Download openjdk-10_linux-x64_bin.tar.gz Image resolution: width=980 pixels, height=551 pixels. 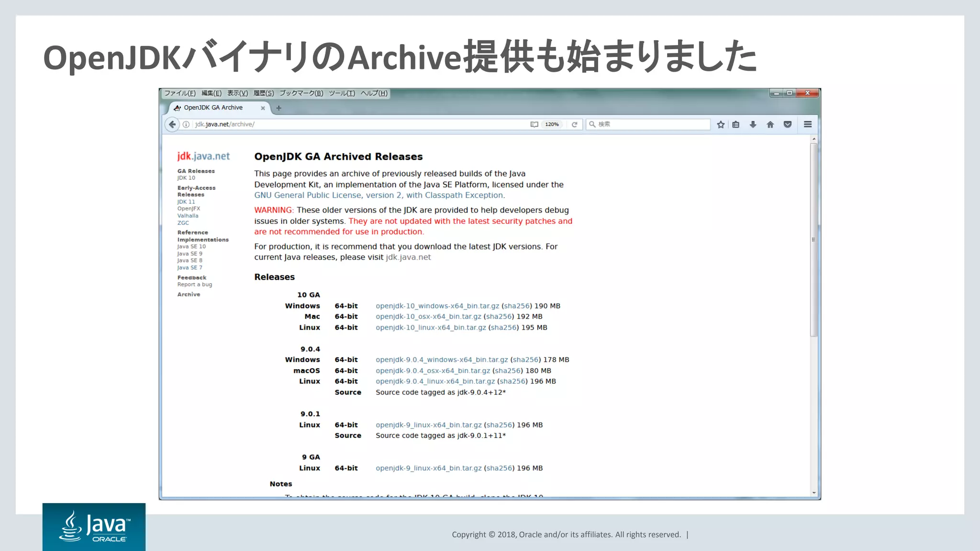point(431,328)
